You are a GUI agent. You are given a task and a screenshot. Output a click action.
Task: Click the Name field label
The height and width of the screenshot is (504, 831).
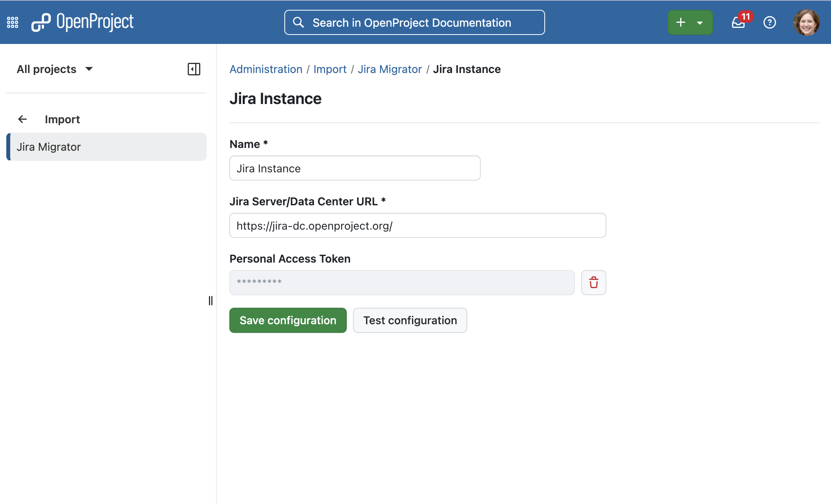pos(249,144)
